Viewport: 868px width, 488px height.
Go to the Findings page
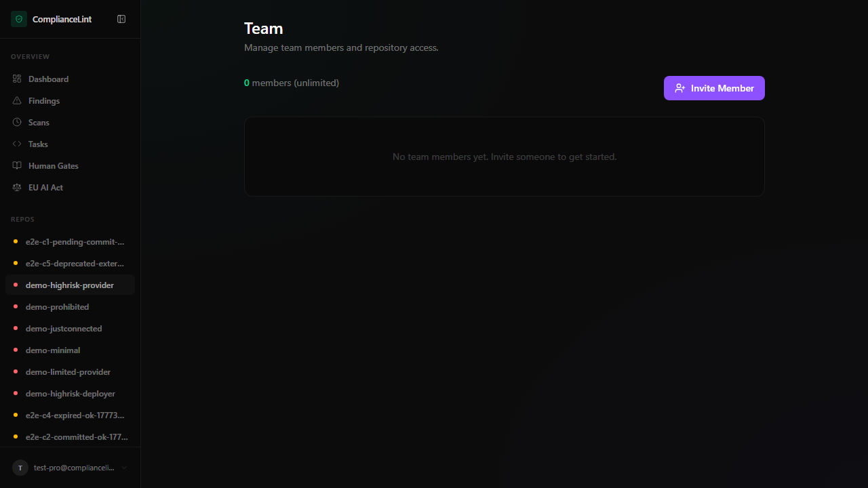44,101
